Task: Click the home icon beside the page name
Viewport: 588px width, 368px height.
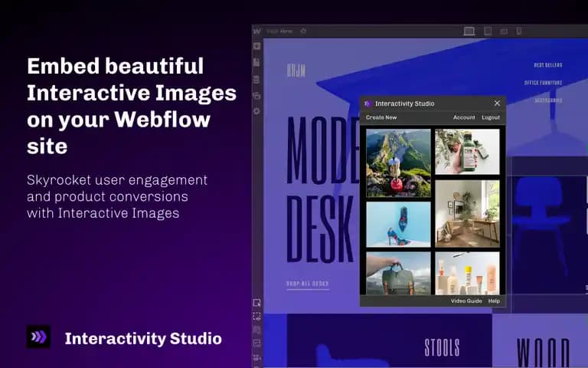Action: coord(303,31)
